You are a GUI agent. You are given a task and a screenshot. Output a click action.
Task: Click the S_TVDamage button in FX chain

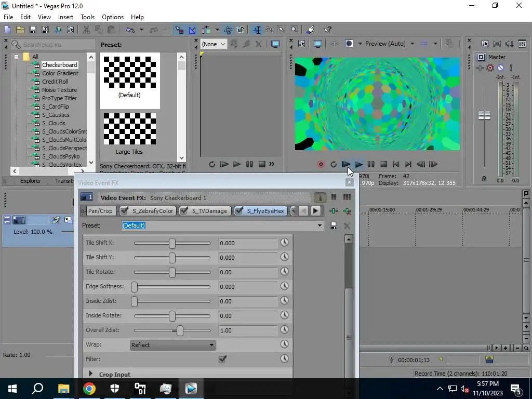(x=205, y=211)
